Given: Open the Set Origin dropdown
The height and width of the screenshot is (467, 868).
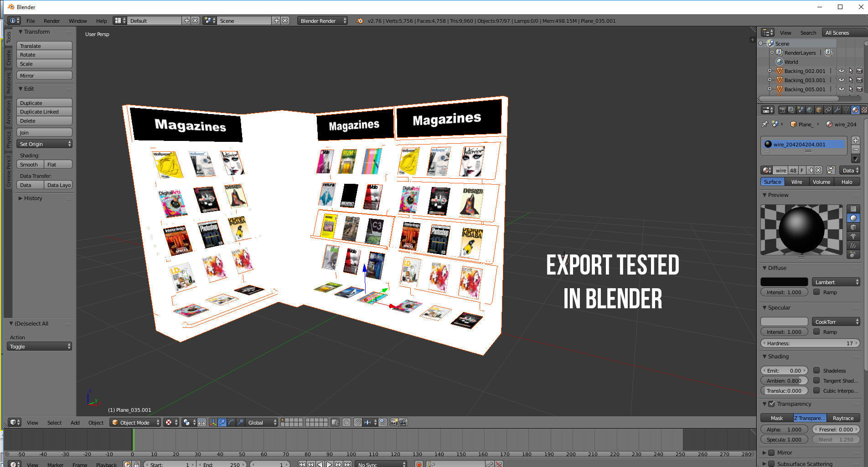Looking at the screenshot, I should (44, 144).
